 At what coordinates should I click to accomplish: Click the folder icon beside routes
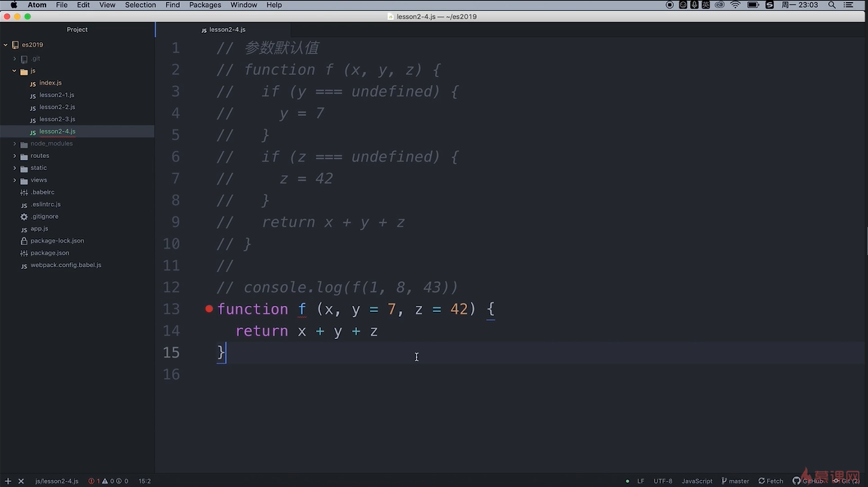[x=24, y=157]
